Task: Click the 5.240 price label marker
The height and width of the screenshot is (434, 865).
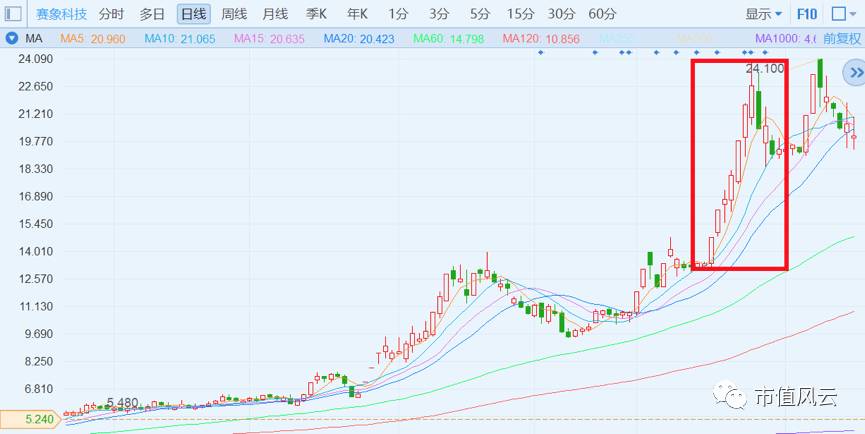Action: pyautogui.click(x=33, y=419)
